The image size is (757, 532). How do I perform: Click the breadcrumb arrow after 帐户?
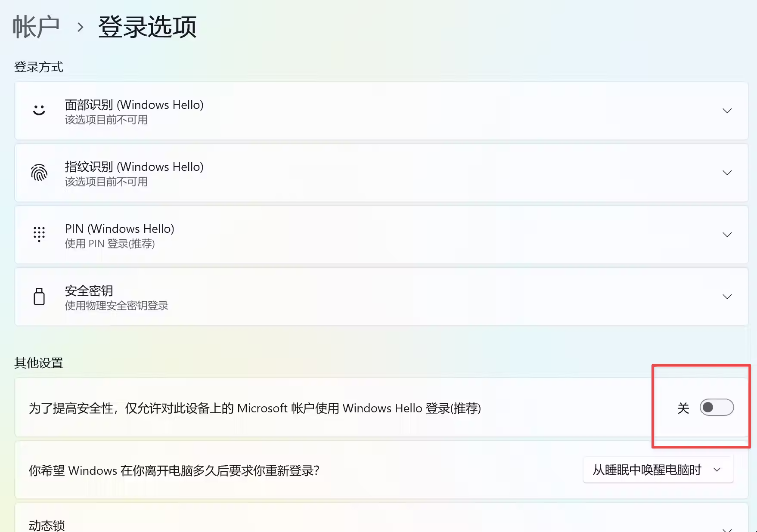80,28
